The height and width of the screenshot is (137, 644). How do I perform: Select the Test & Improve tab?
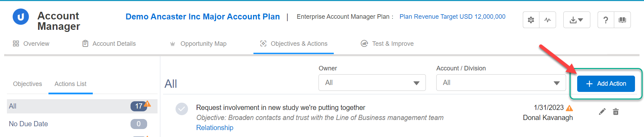pos(387,44)
